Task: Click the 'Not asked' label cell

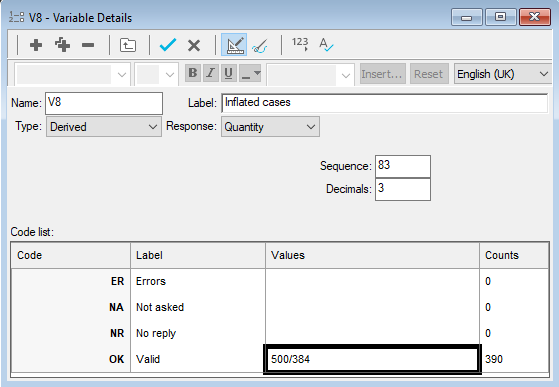Action: [198, 307]
